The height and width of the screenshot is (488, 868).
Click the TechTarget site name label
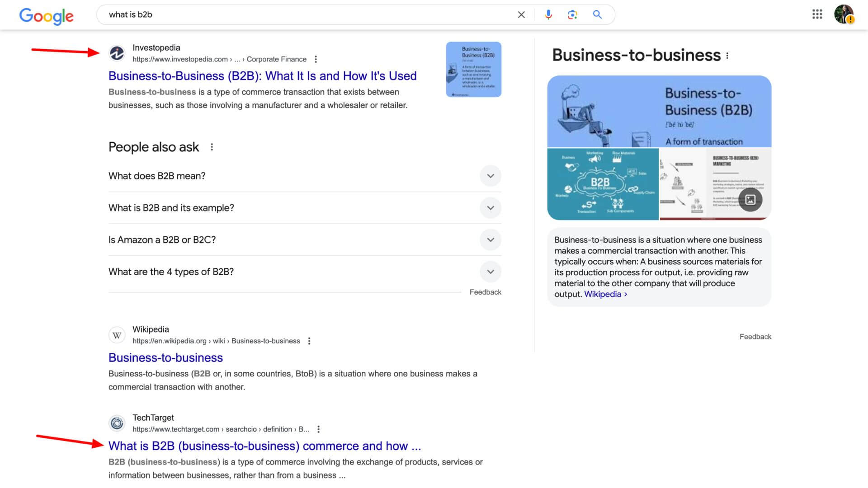point(153,418)
